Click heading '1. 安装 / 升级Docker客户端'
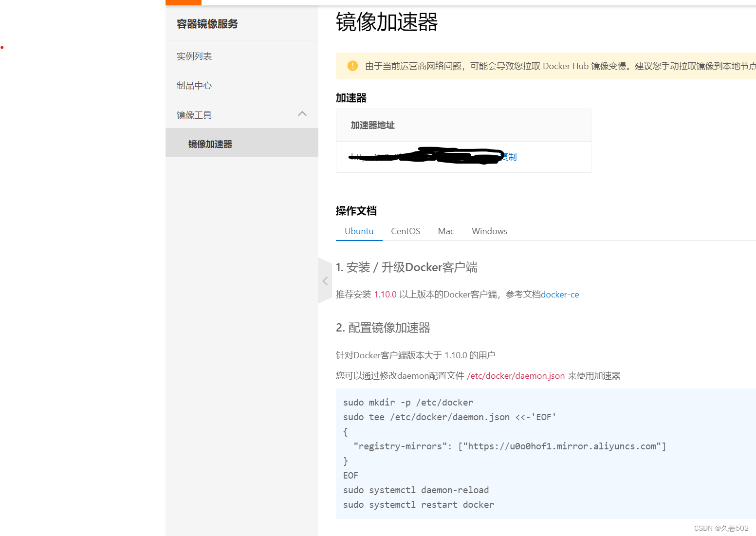Viewport: 756px width, 536px height. 406,267
